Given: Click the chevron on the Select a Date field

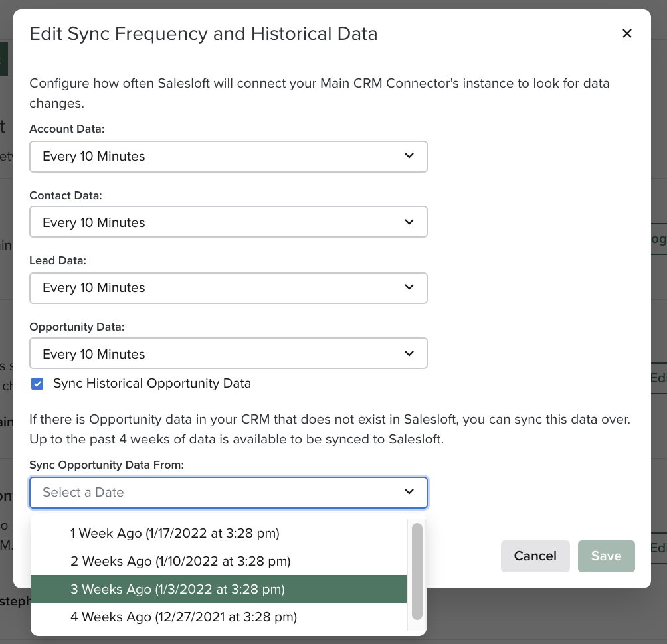Looking at the screenshot, I should pos(409,493).
